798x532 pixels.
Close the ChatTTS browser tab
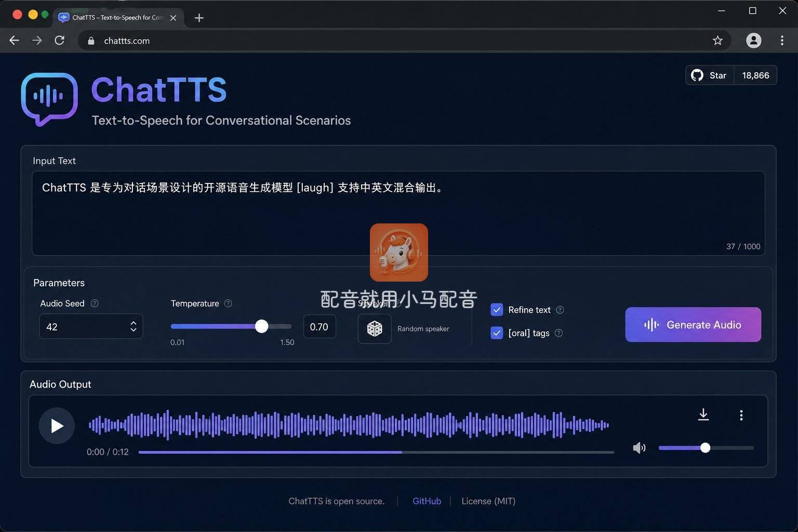173,18
